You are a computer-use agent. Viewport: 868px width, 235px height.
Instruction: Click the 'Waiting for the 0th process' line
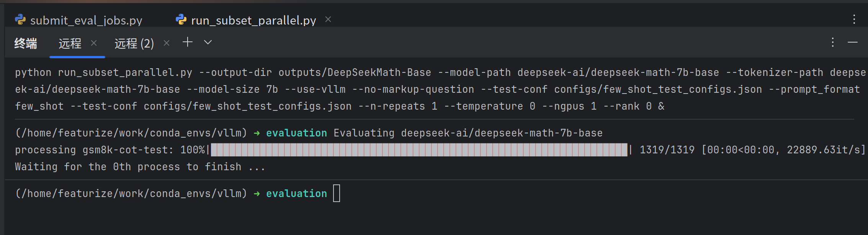[140, 167]
